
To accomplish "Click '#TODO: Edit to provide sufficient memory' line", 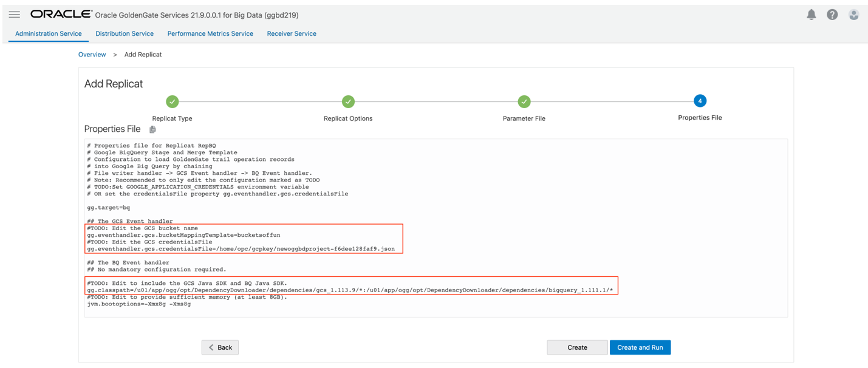I will click(x=187, y=298).
